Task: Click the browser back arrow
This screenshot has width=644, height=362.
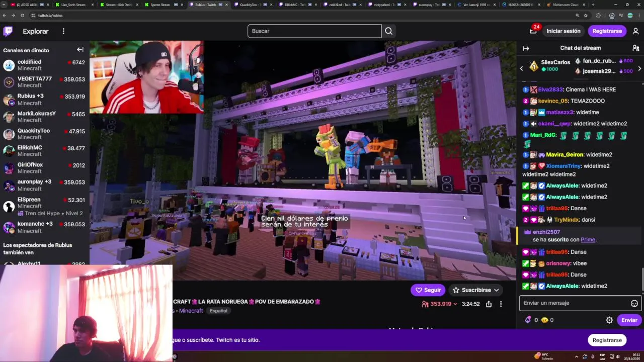Action: tap(5, 16)
